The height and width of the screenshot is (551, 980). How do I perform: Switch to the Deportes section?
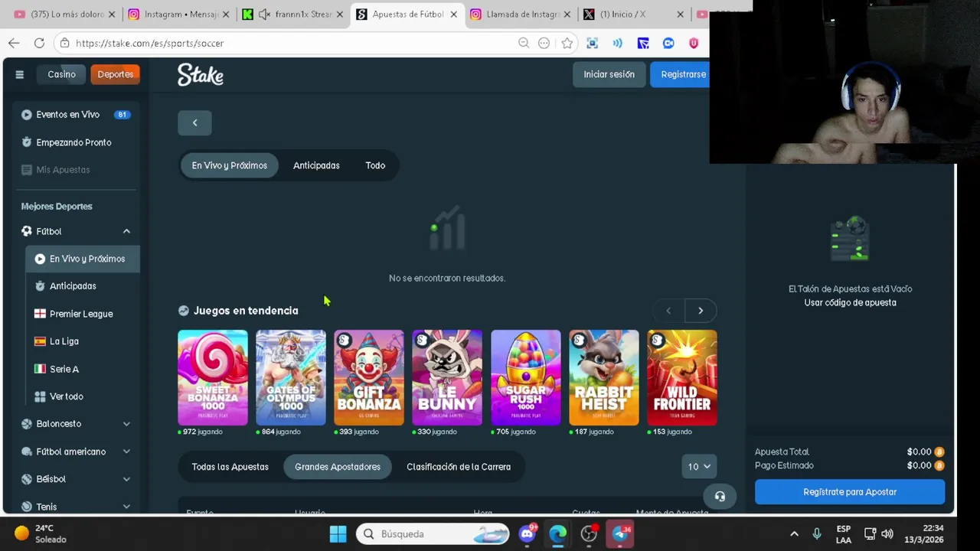point(116,74)
